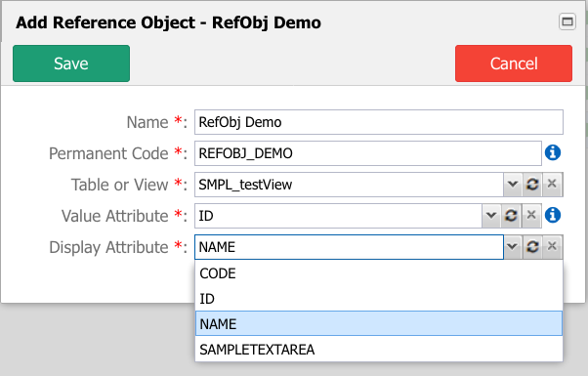
Task: Choose highlighted NAME option in list
Action: click(379, 323)
